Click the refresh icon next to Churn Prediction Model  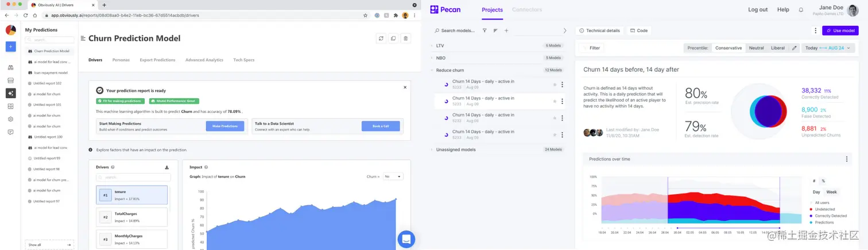pyautogui.click(x=381, y=39)
